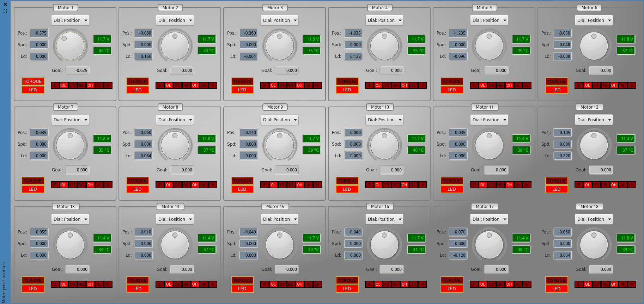Viewport: 644px width, 304px height.
Task: Click Motor 5 IE error indicator
Action: (474, 85)
